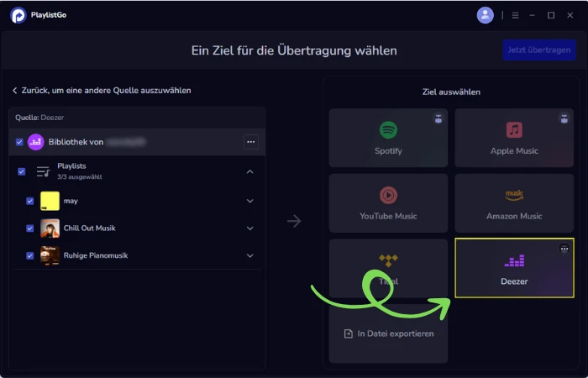Collapse the Playlists section
588x378 pixels.
[x=250, y=171]
